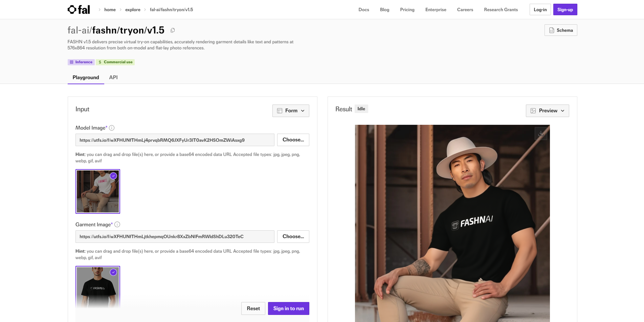This screenshot has height=322, width=644.
Task: Open the Form view dropdown
Action: (291, 111)
